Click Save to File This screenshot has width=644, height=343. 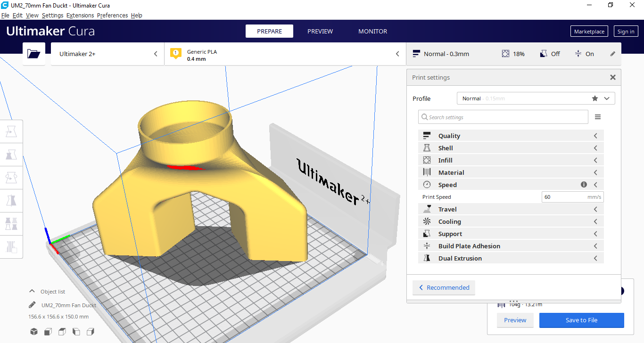tap(581, 320)
